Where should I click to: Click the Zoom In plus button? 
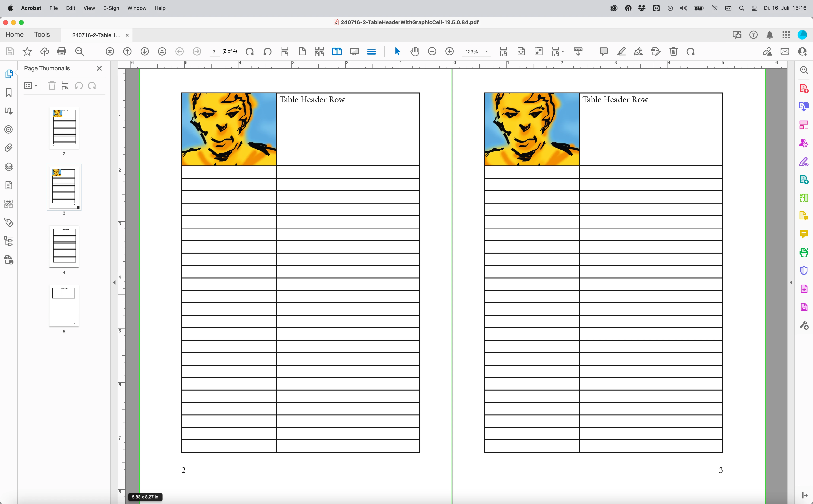[449, 51]
